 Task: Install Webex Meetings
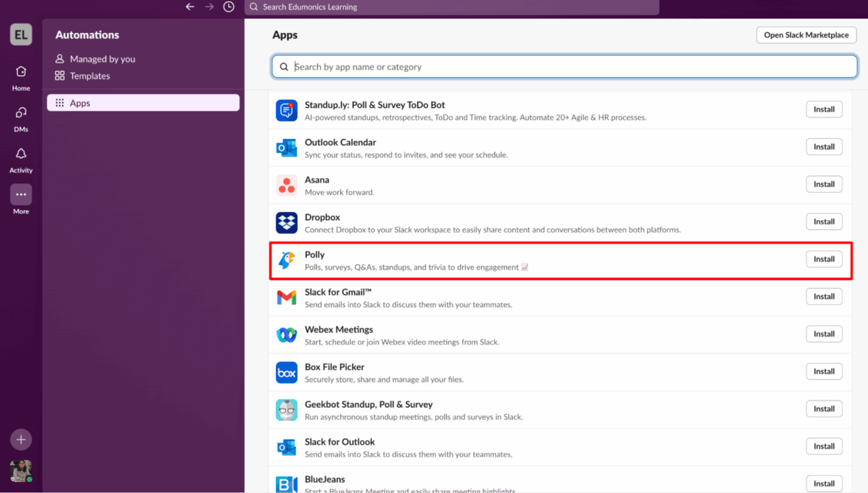824,334
